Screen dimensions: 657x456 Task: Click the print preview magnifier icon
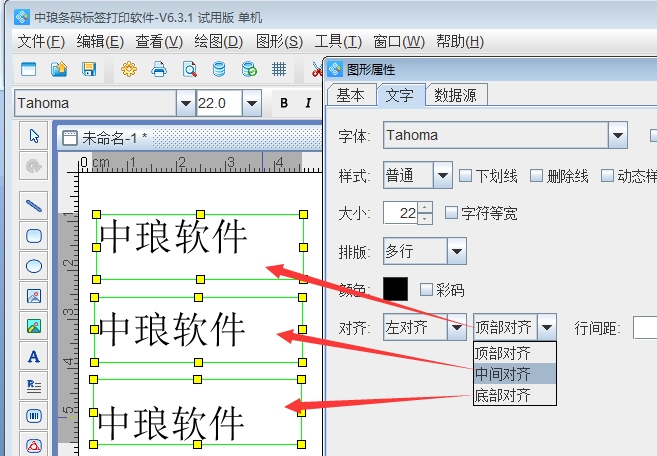189,69
